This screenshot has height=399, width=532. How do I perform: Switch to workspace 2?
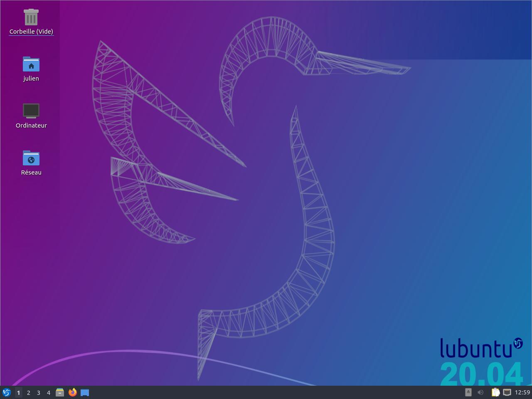tap(28, 392)
